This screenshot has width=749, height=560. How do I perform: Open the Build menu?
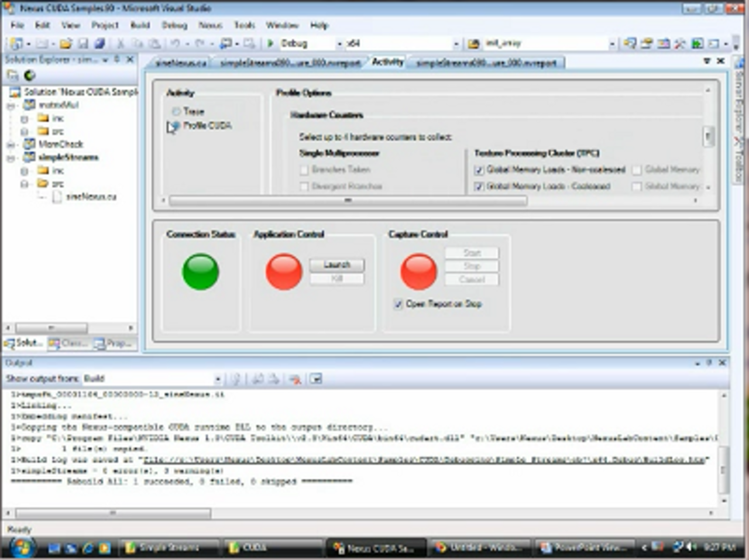tap(140, 25)
